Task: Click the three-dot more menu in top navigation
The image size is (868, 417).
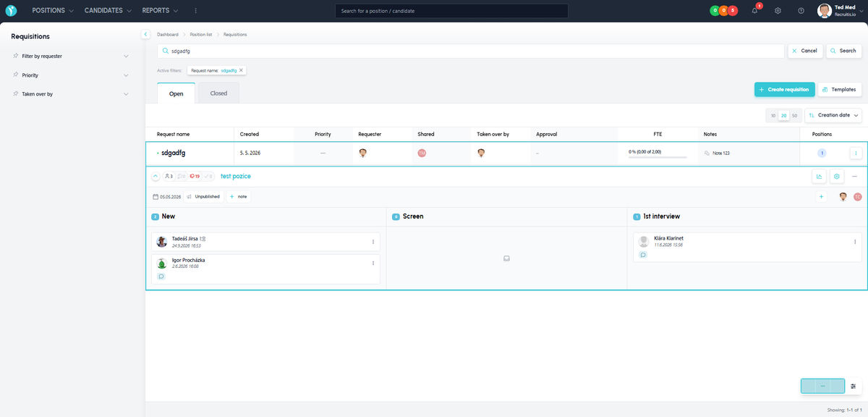Action: (x=195, y=11)
